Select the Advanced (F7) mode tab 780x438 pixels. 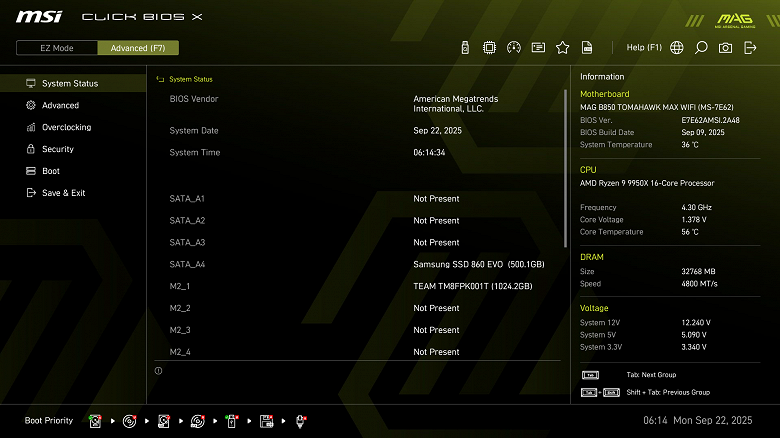click(x=138, y=48)
